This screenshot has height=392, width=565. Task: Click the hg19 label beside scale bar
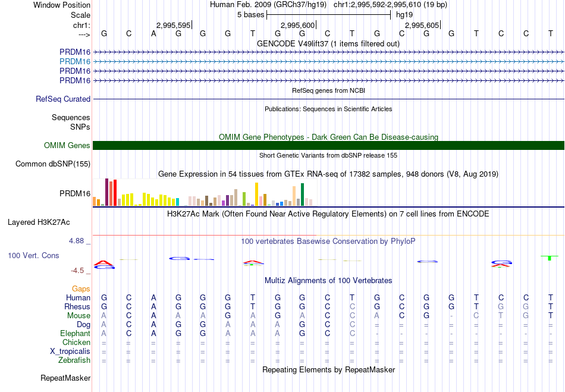(404, 15)
